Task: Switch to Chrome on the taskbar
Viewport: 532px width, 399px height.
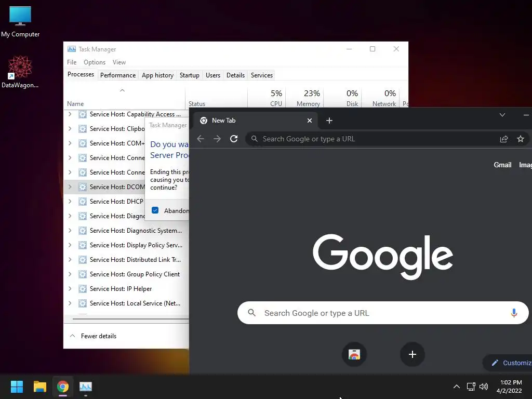Action: 63,387
